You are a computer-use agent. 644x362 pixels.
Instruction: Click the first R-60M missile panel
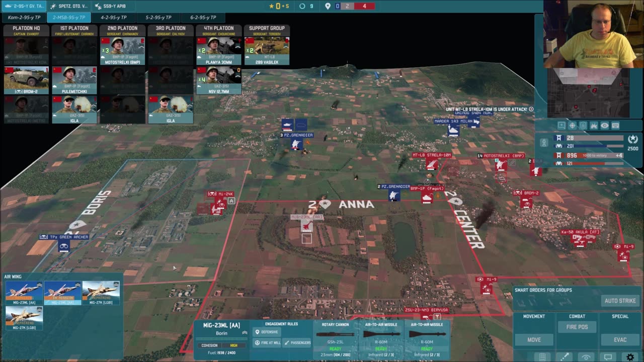click(381, 340)
